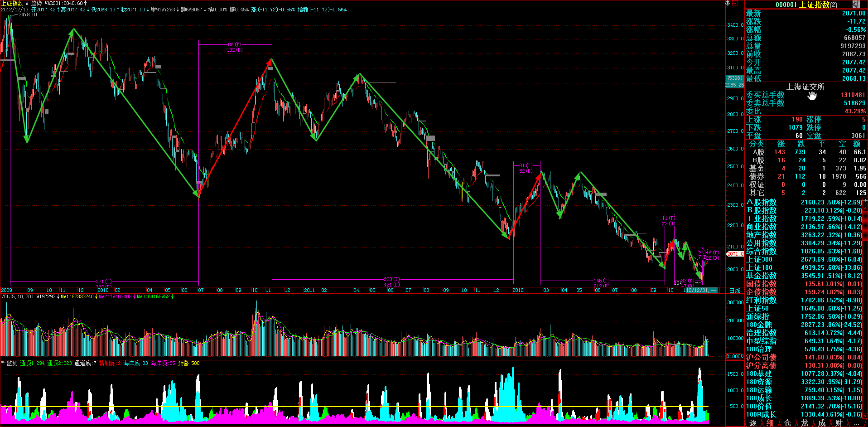Open the 龙 tab
The width and height of the screenshot is (868, 427).
point(805,423)
